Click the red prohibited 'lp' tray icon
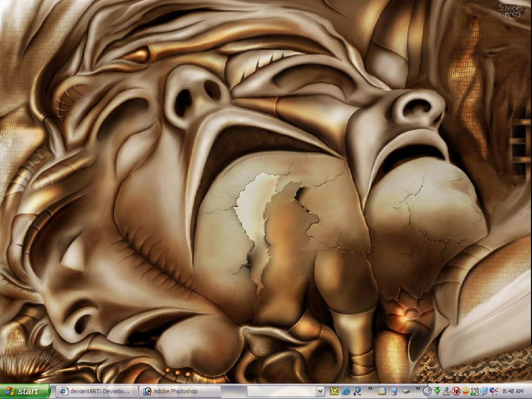Image resolution: width=532 pixels, height=399 pixels. pyautogui.click(x=456, y=391)
